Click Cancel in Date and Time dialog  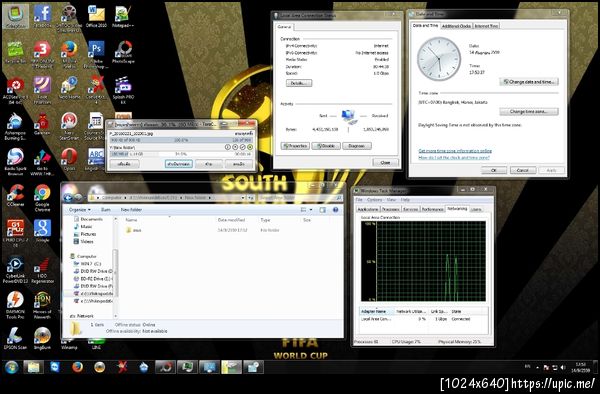point(523,170)
